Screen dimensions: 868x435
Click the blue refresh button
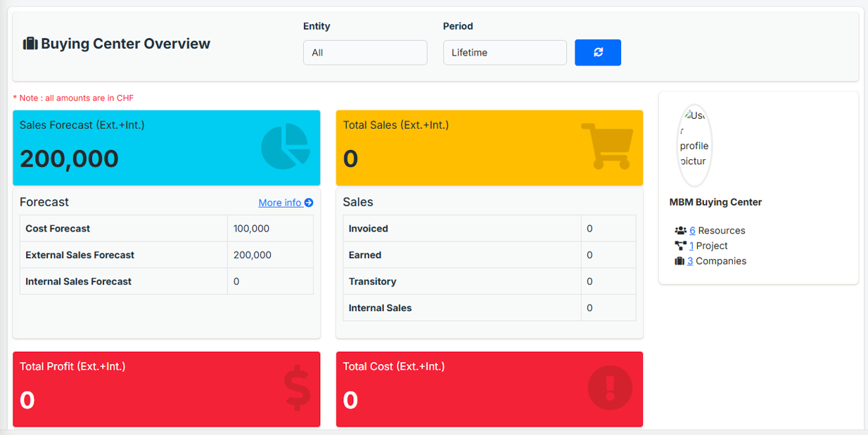[x=597, y=53]
